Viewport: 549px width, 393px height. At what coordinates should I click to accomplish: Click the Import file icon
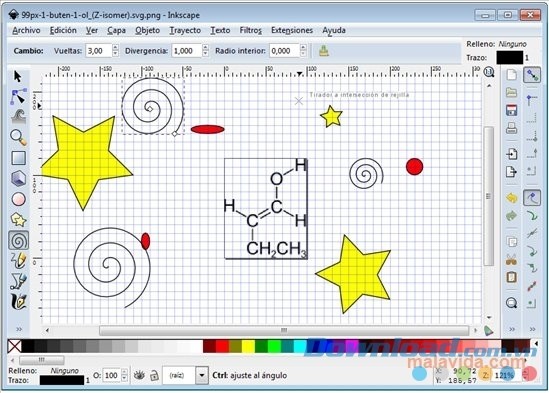(x=512, y=154)
